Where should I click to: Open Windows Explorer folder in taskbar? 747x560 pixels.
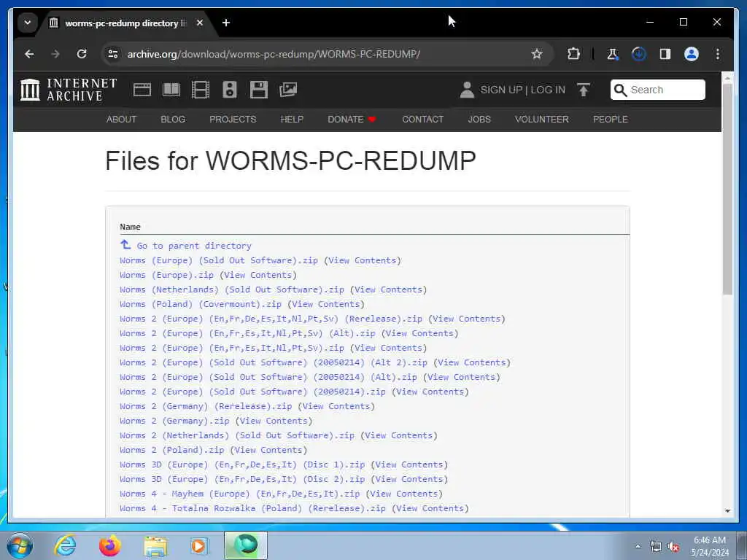tap(155, 545)
